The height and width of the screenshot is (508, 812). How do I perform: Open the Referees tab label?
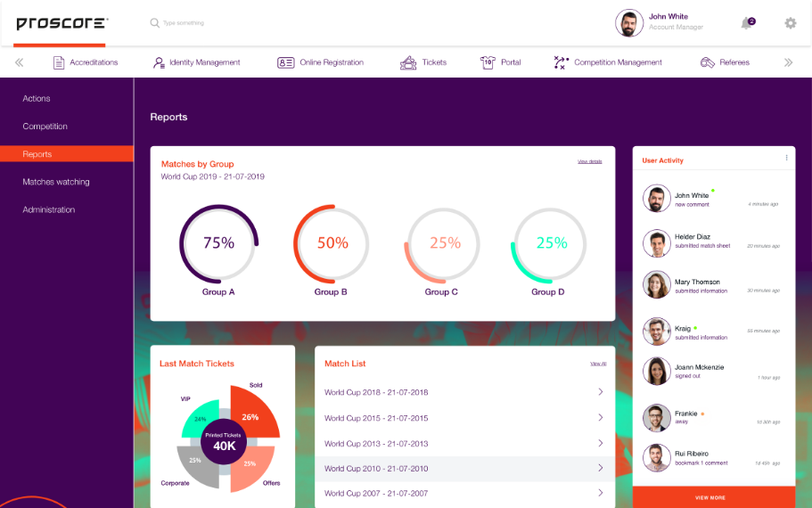pyautogui.click(x=734, y=62)
